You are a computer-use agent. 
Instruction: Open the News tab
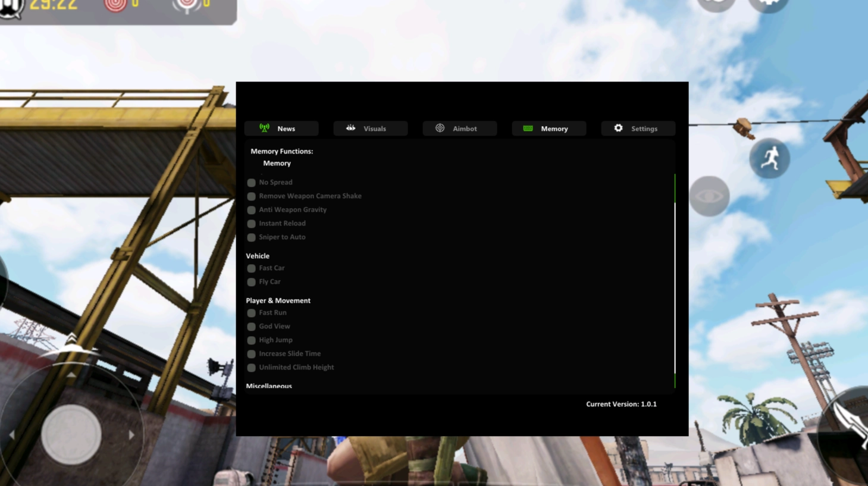281,128
